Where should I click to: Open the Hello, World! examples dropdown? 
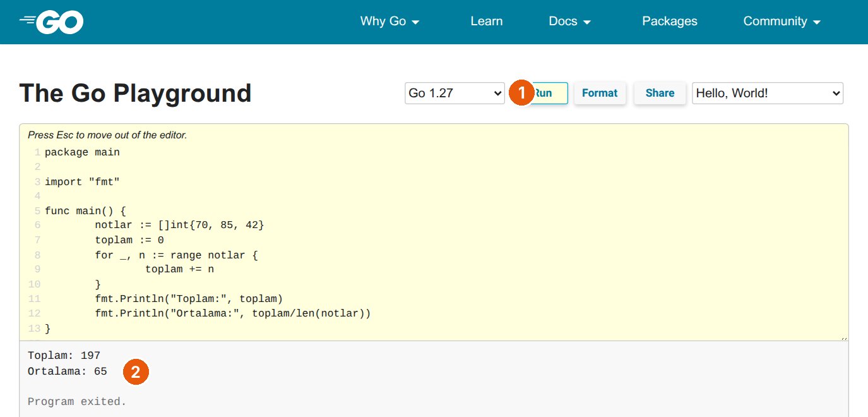click(768, 93)
